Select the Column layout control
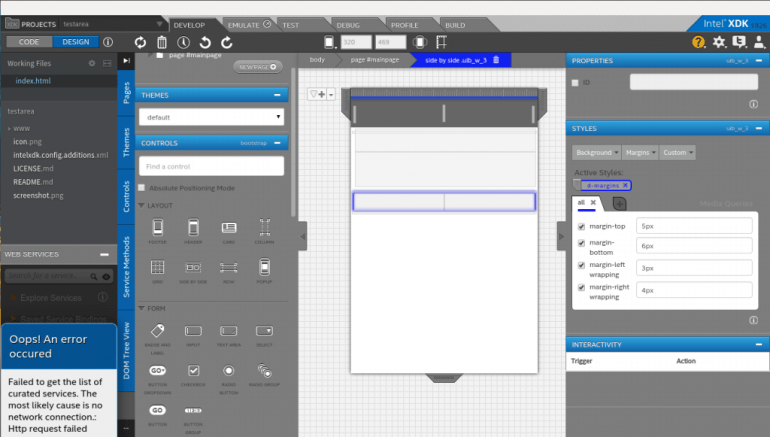This screenshot has height=437, width=770. pos(264,231)
